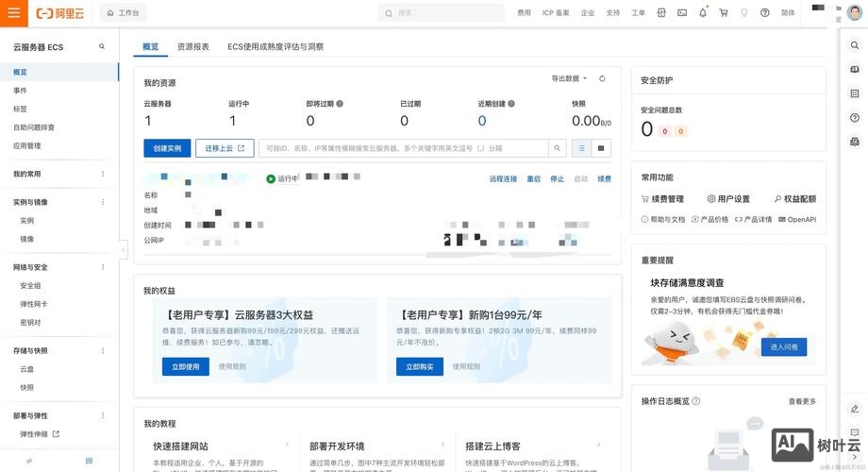Expand the 搭建云上博客 tutorial arrow
The height and width of the screenshot is (472, 868).
[599, 445]
